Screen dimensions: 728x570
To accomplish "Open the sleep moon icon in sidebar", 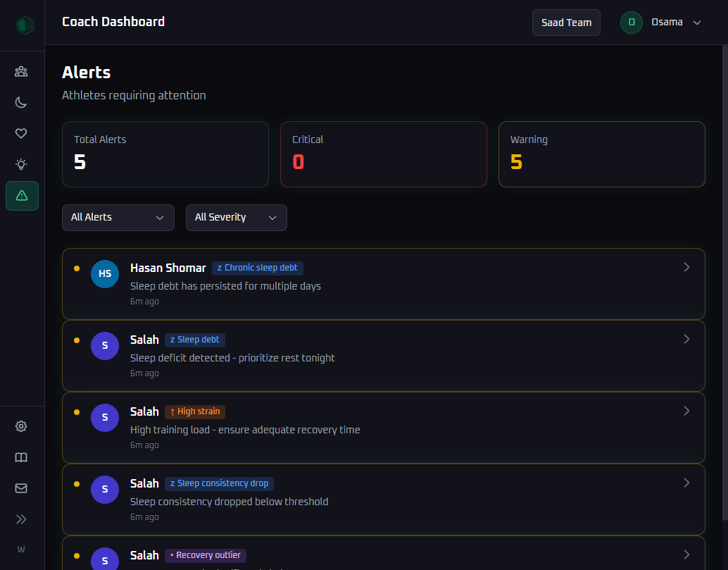I will tap(21, 102).
